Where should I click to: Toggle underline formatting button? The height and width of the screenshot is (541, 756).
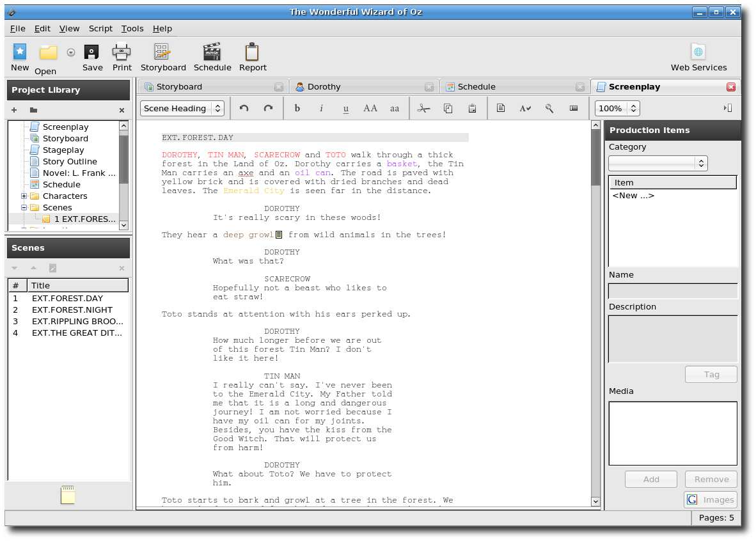click(345, 109)
